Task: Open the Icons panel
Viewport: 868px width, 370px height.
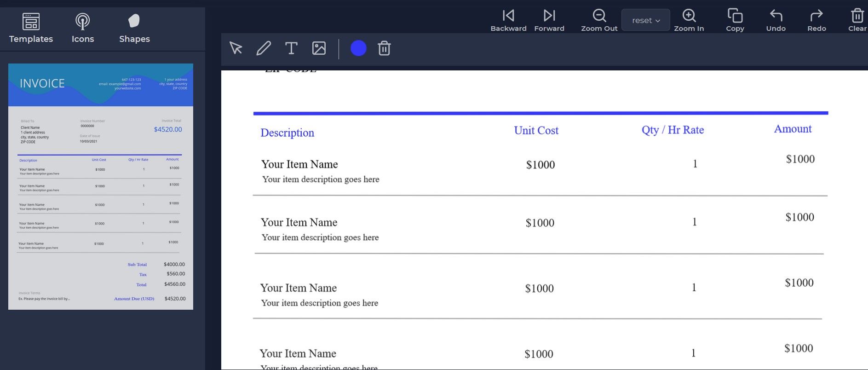Action: point(83,28)
